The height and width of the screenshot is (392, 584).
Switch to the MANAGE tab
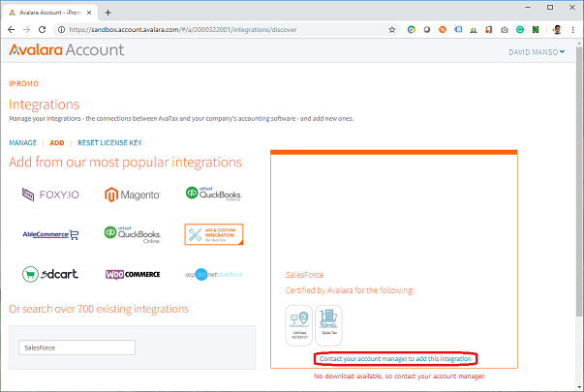(22, 143)
